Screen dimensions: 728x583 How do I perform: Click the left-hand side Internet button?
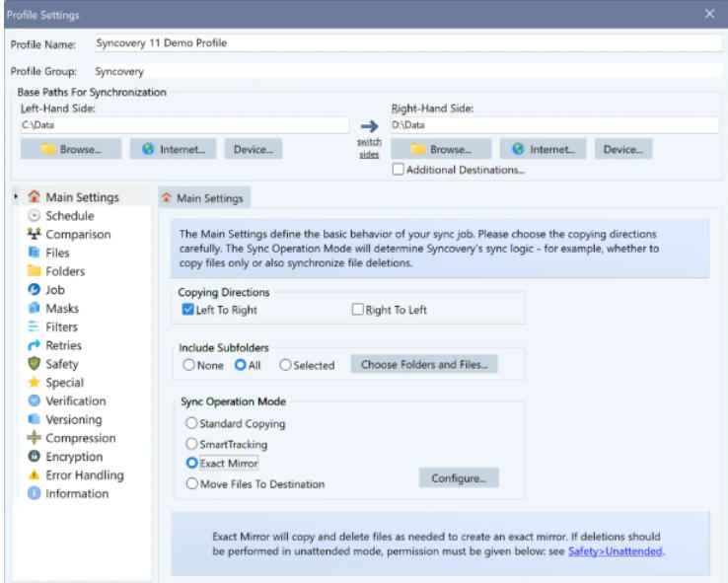click(x=173, y=149)
